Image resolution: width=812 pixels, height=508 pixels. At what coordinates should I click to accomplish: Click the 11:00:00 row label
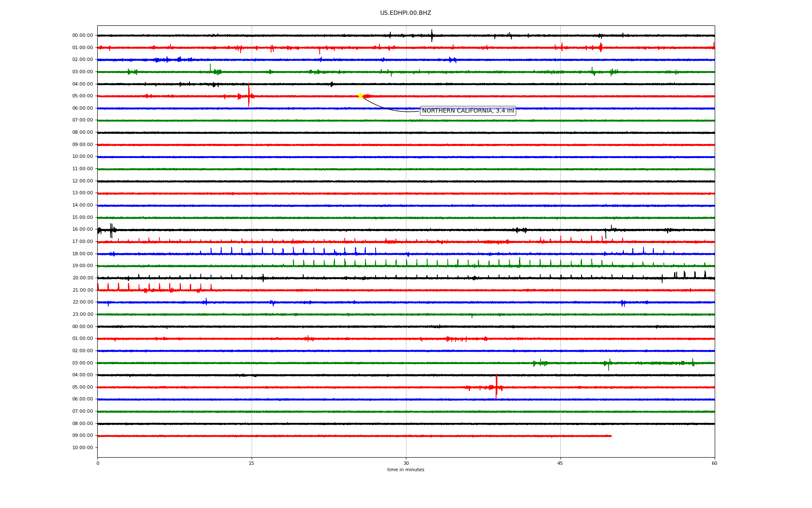click(82, 169)
